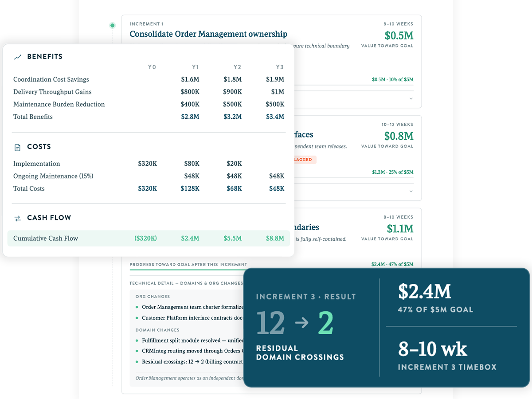
Task: Expand the $0.8M increment card chevron
Action: point(411,191)
